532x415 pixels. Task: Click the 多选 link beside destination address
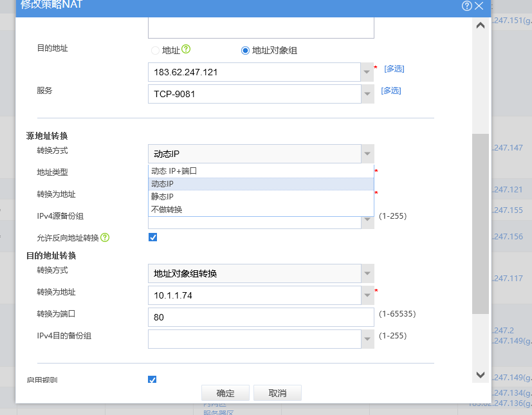click(x=394, y=69)
